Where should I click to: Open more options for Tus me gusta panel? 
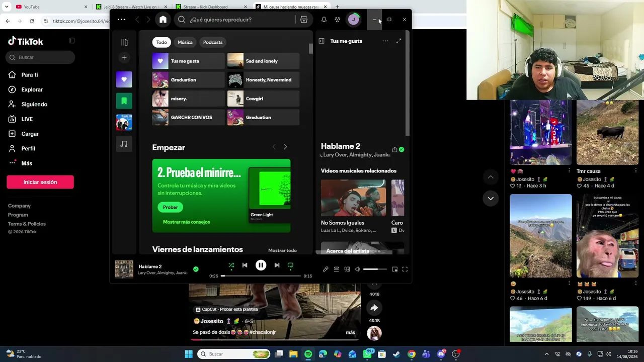coord(385,41)
